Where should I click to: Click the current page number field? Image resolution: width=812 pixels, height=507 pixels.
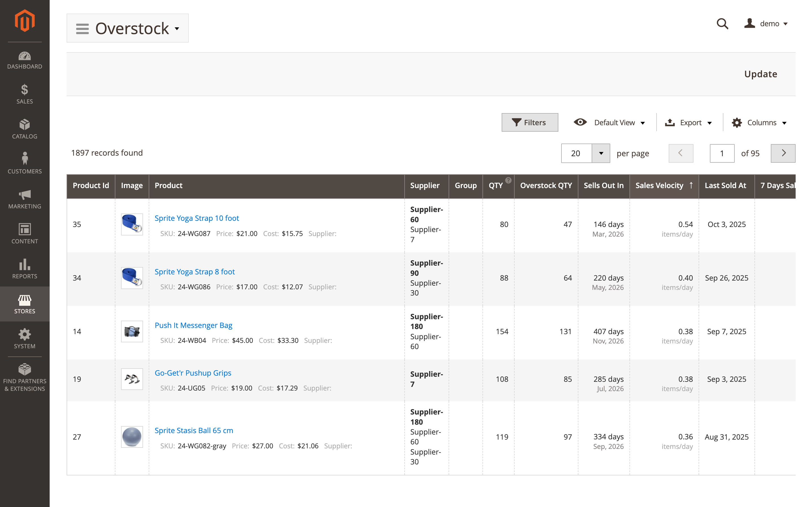pyautogui.click(x=721, y=153)
